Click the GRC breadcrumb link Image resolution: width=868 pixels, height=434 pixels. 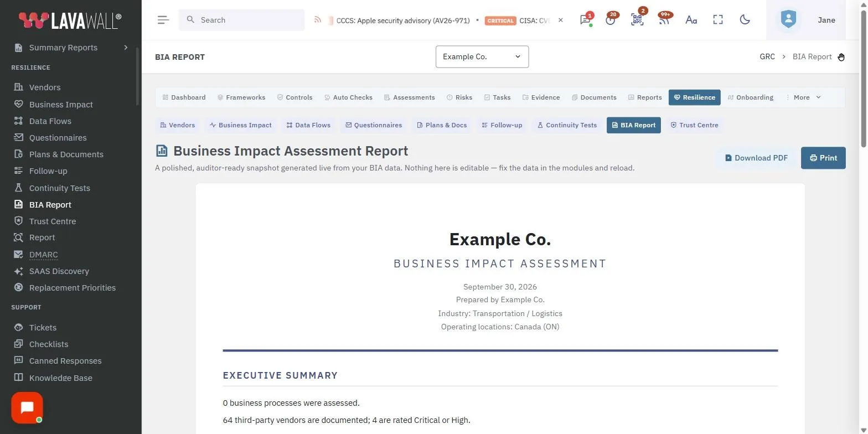pos(767,56)
